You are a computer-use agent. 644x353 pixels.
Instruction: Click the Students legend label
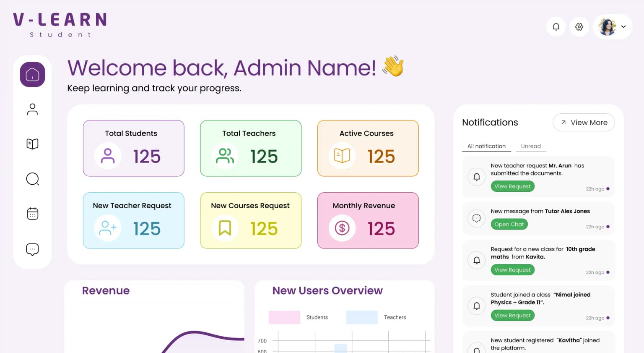(x=317, y=317)
